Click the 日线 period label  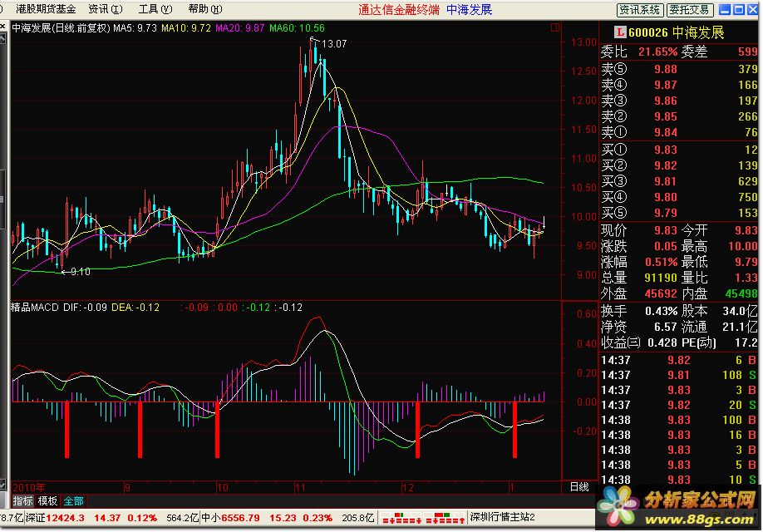[579, 487]
